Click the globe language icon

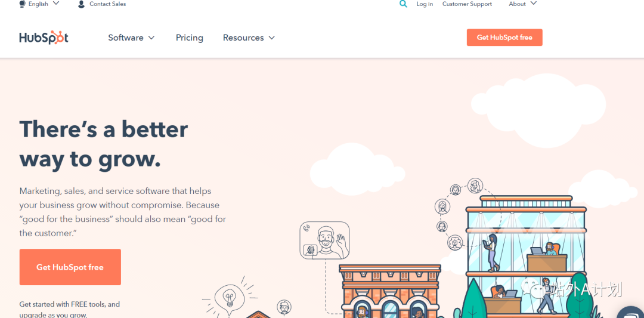tap(22, 4)
